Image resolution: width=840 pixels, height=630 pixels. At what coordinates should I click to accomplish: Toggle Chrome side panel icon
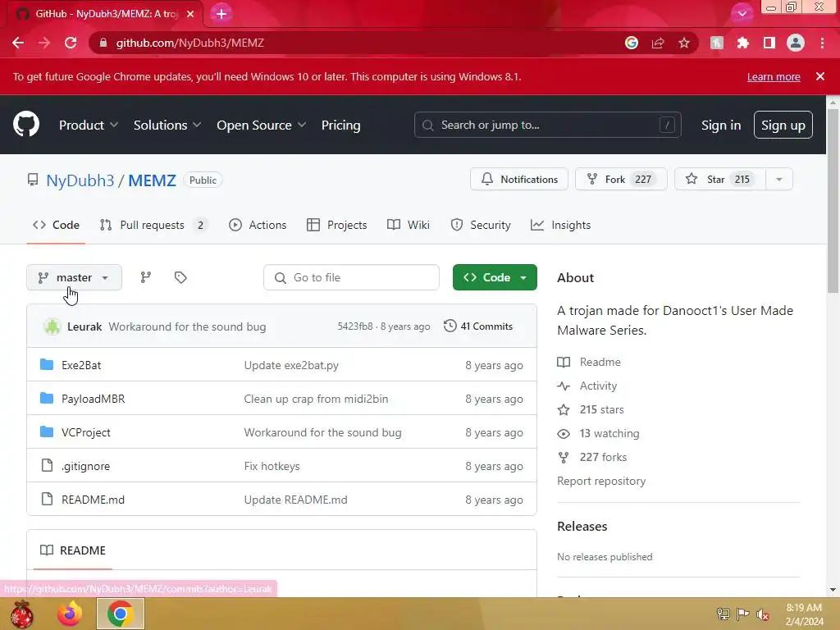769,43
